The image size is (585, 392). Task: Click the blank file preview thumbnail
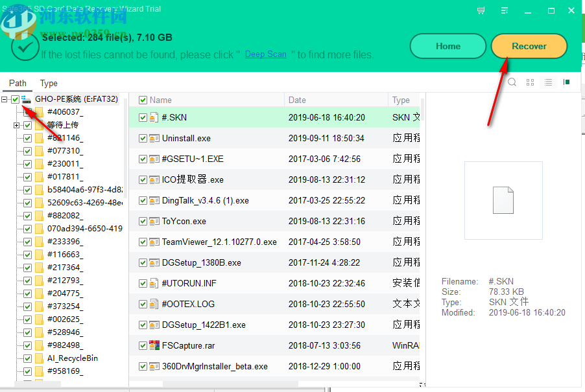tap(503, 200)
